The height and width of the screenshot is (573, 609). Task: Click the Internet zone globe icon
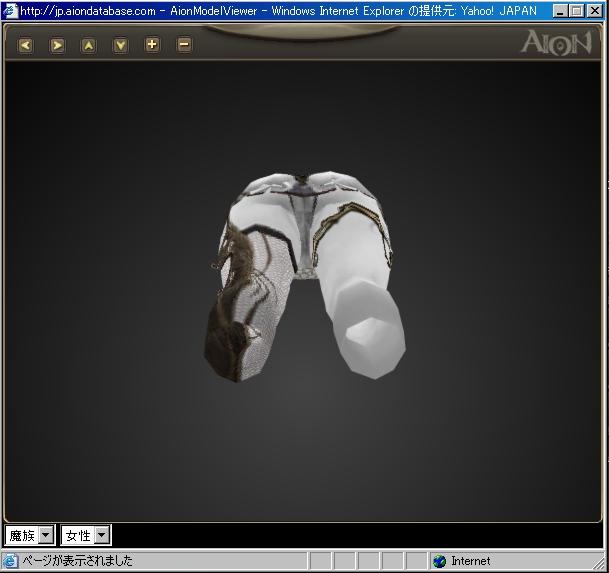[x=439, y=561]
